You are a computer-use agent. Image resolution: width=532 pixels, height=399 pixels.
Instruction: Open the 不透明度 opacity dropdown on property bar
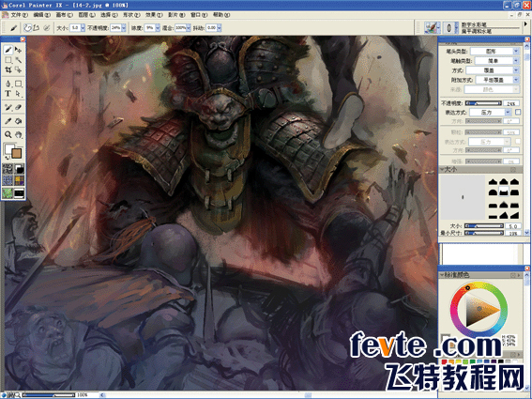[x=124, y=28]
